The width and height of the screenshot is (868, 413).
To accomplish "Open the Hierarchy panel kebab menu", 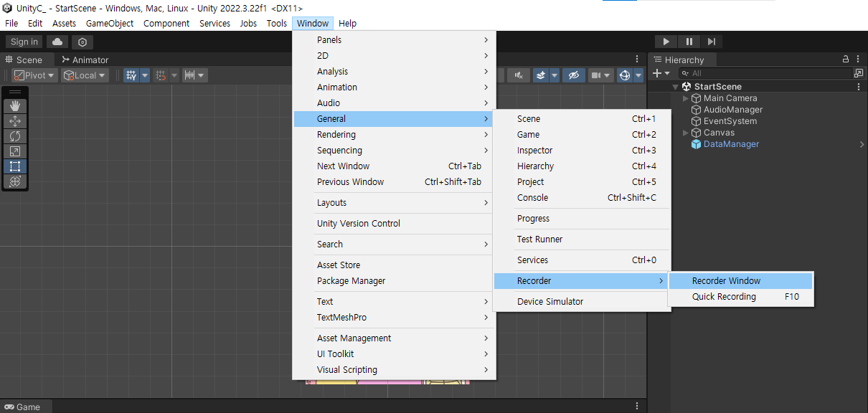I will (859, 60).
